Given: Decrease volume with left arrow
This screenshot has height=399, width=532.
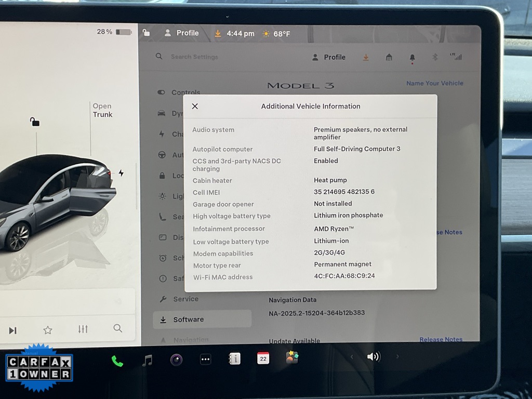Looking at the screenshot, I should coord(352,356).
